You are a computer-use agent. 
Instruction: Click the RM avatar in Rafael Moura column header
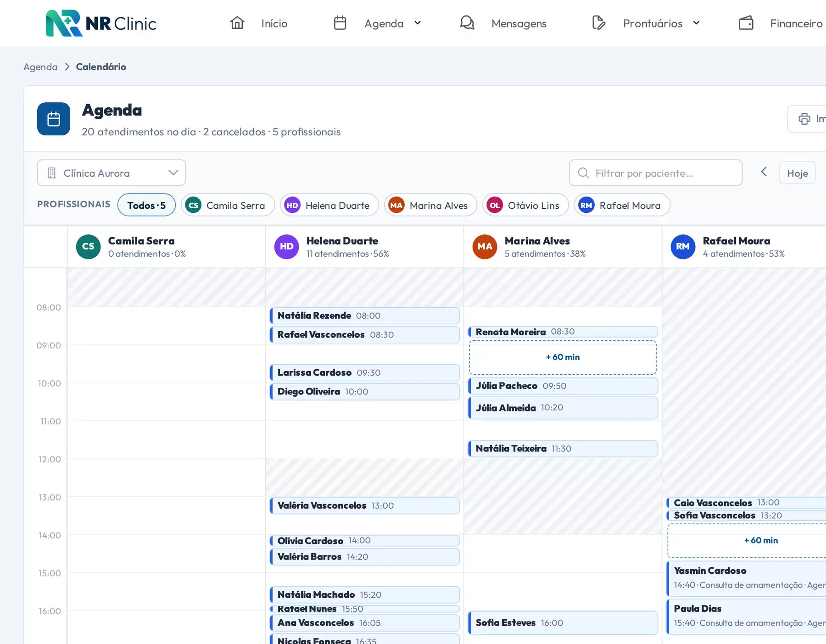[x=683, y=247]
